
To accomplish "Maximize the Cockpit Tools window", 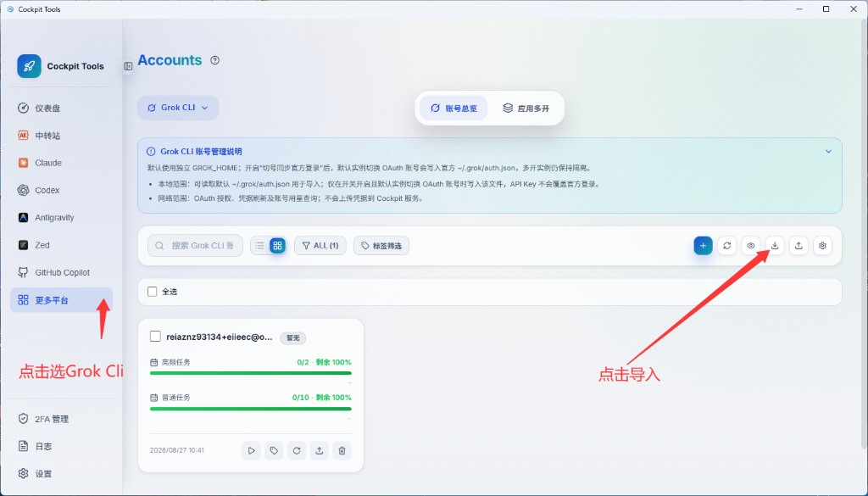I will click(x=826, y=9).
